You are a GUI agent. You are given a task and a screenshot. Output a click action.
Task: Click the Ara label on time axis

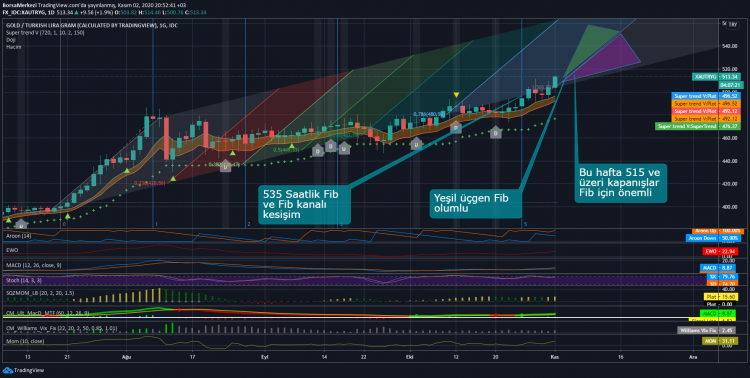click(x=693, y=357)
